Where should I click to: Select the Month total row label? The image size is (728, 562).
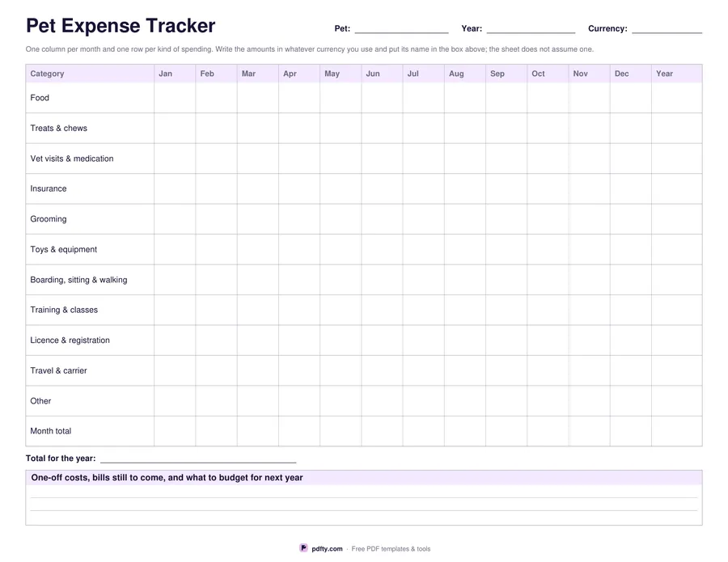51,431
